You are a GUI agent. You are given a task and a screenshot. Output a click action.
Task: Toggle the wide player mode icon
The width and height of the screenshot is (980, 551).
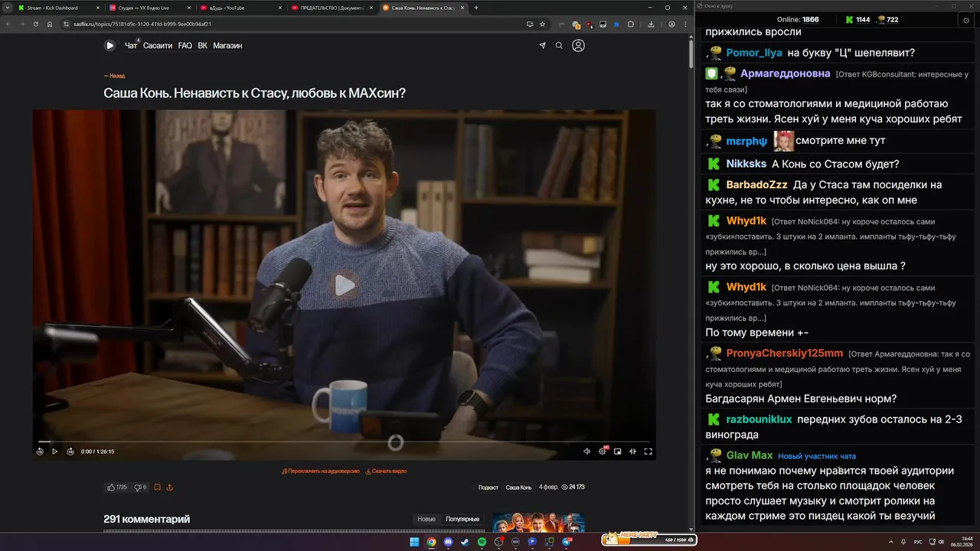632,452
